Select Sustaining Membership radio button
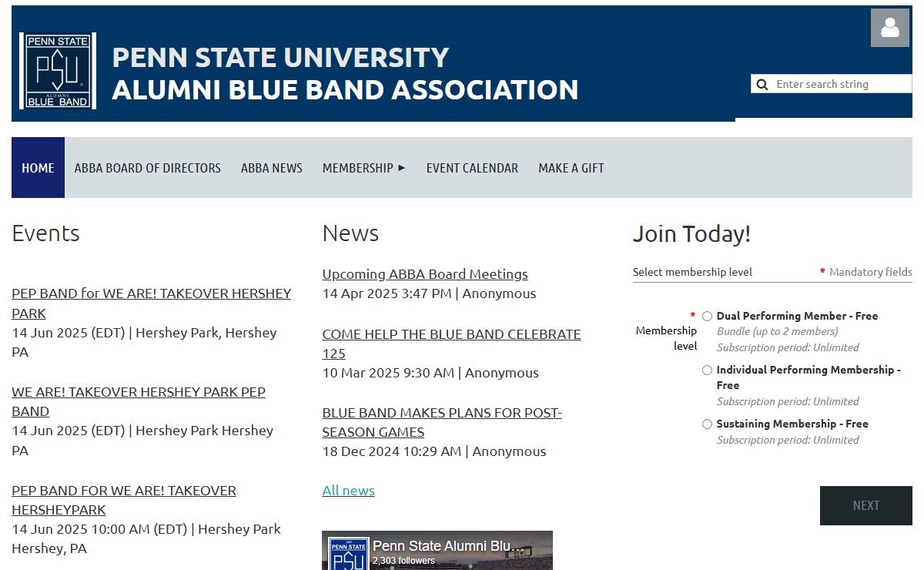Viewport: 924px width, 570px height. tap(707, 424)
